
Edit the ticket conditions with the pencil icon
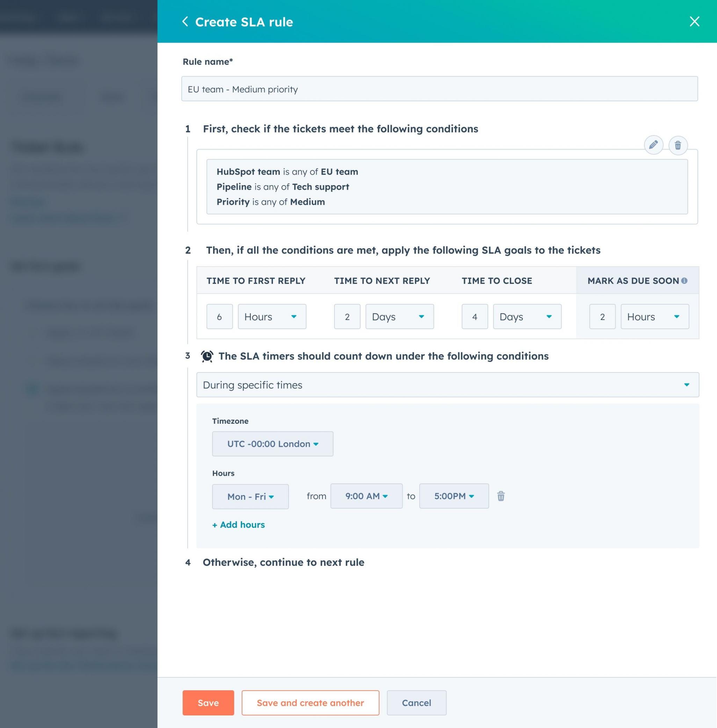pyautogui.click(x=654, y=145)
